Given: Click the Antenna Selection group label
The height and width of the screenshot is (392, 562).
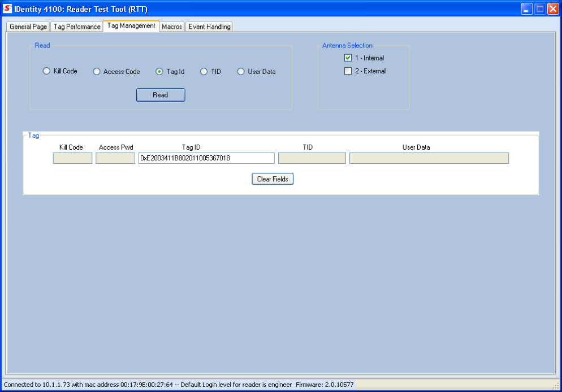Looking at the screenshot, I should [x=347, y=45].
